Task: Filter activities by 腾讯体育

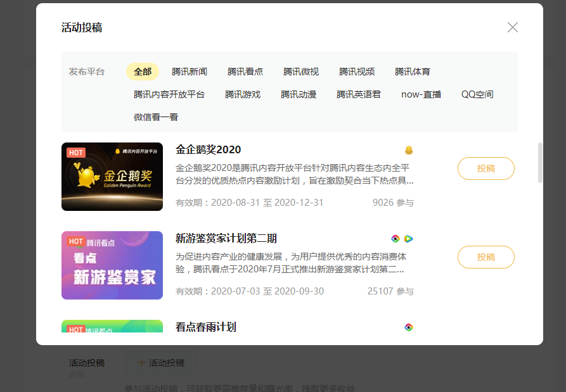Action: [x=413, y=72]
